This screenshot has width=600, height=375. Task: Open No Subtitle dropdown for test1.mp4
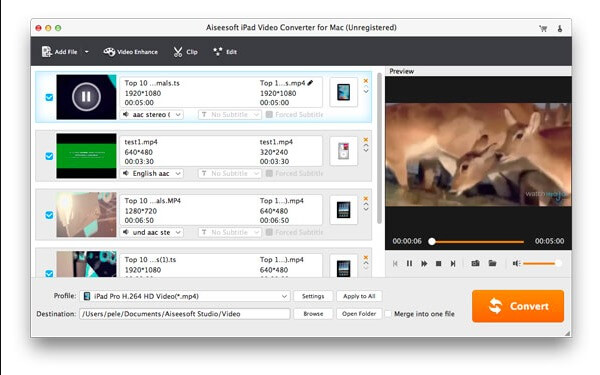pos(230,173)
